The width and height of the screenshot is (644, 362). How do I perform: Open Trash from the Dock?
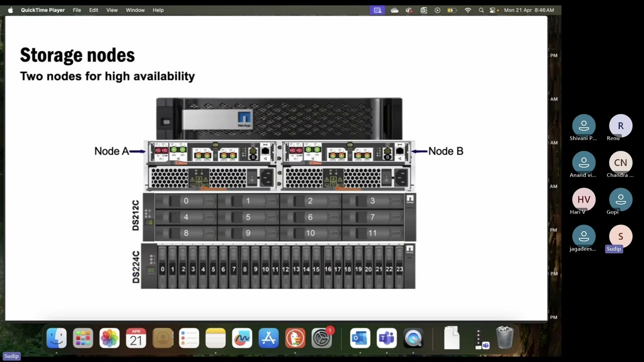(505, 338)
